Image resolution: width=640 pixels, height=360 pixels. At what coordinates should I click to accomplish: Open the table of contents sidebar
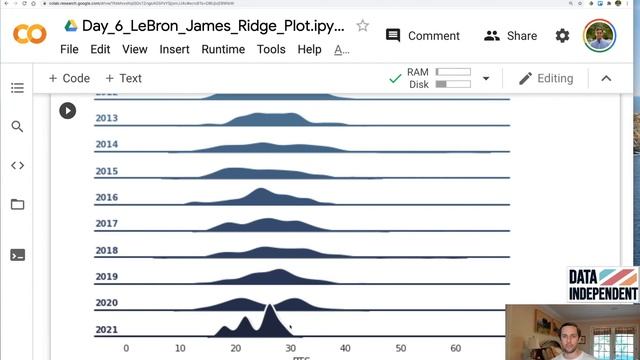[17, 88]
